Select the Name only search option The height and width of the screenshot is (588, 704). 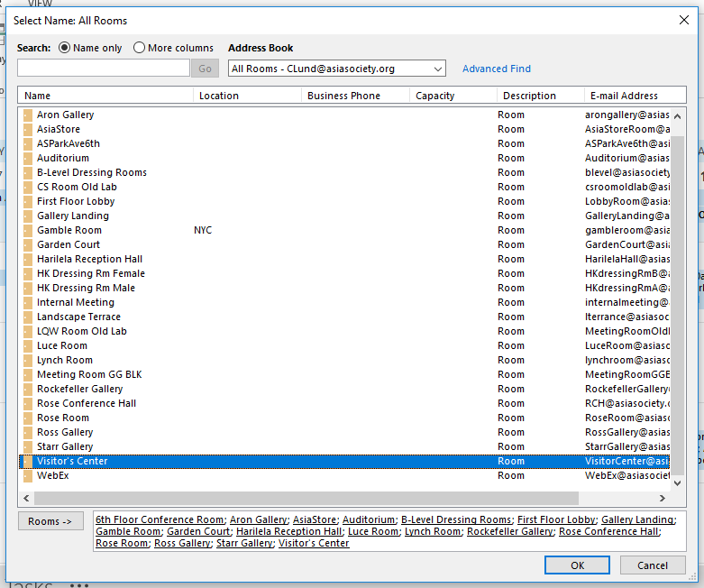(65, 48)
